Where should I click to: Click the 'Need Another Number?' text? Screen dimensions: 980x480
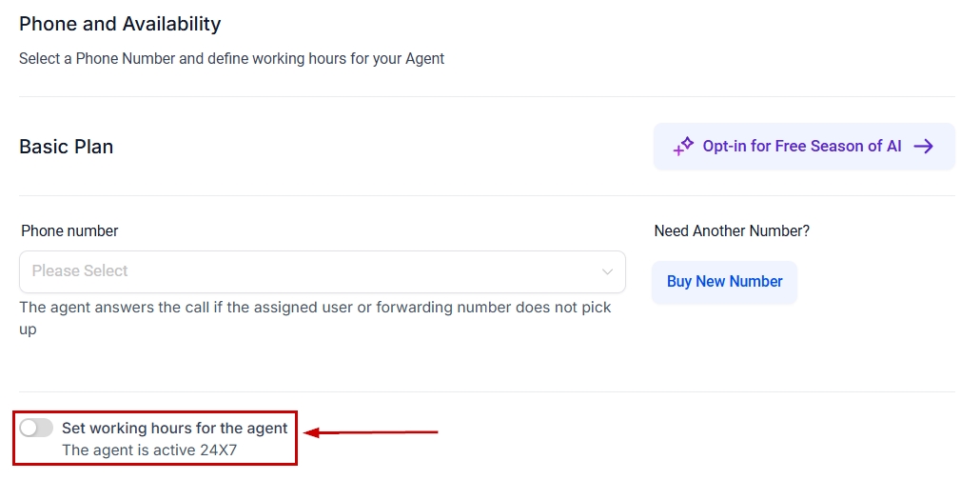(x=732, y=230)
